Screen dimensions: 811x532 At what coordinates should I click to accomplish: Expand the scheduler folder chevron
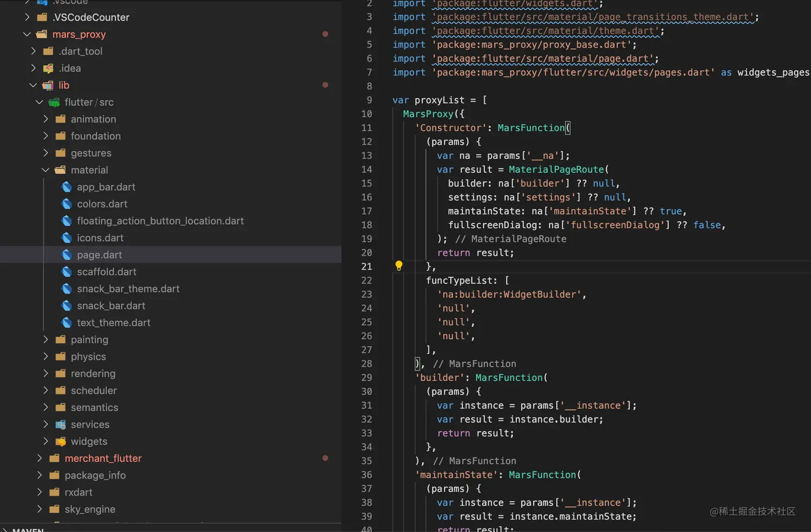click(46, 390)
